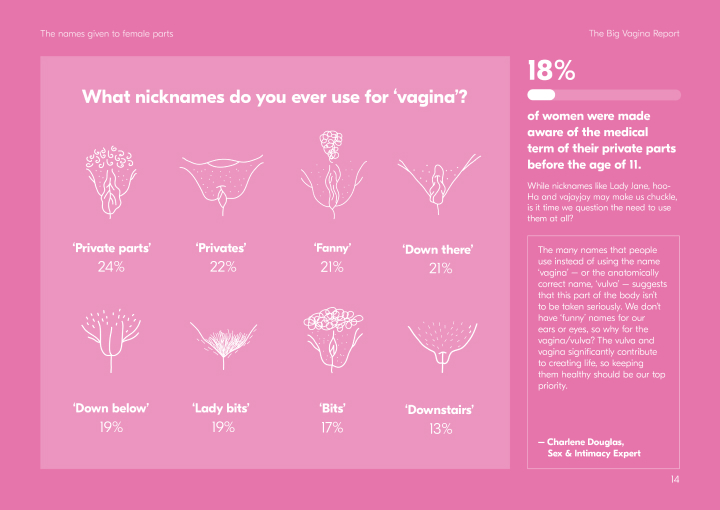Image resolution: width=720 pixels, height=510 pixels.
Task: Click the 'Lady bits' 19% label
Action: coord(222,418)
